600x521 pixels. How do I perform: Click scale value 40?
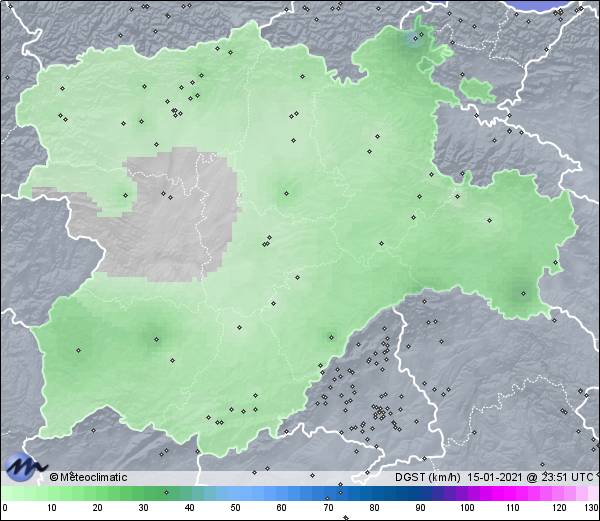pos(189,508)
